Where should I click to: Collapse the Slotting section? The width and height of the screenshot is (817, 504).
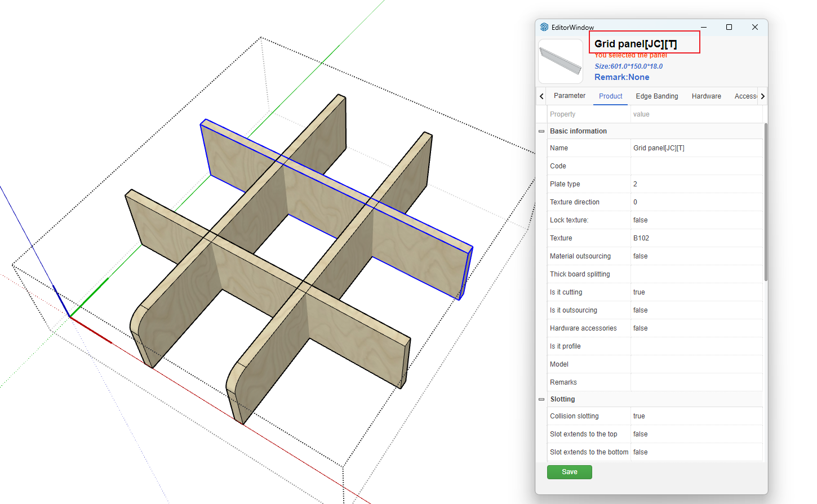tap(541, 399)
